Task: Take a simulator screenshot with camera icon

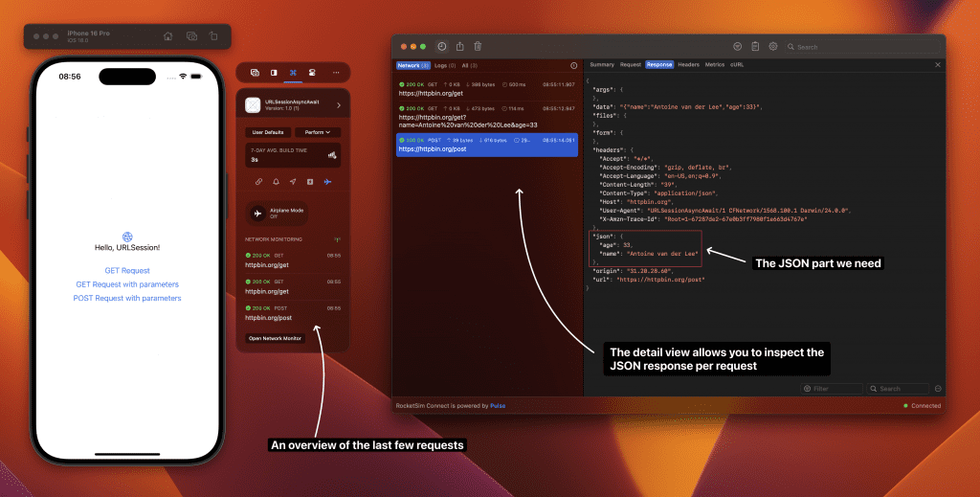Action: pyautogui.click(x=191, y=36)
